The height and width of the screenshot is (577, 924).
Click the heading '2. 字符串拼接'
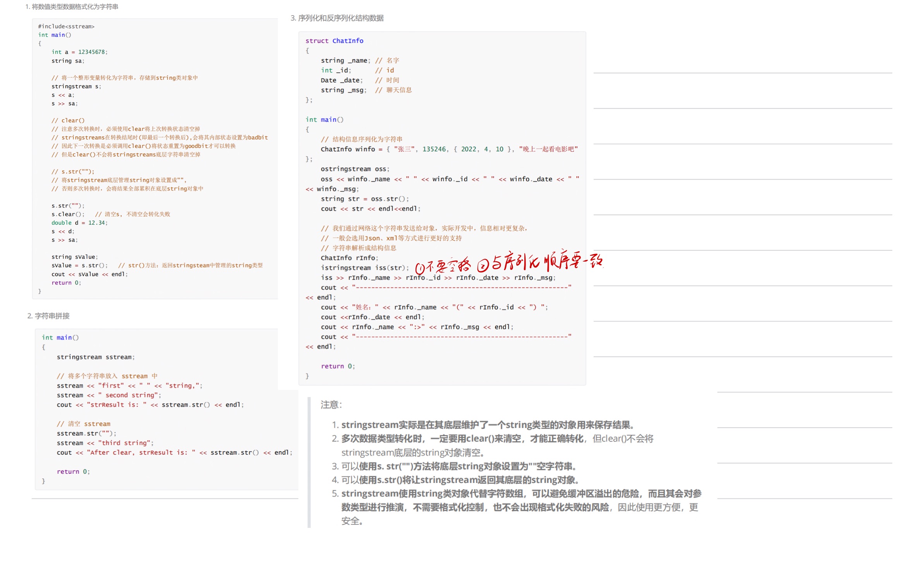click(x=48, y=316)
